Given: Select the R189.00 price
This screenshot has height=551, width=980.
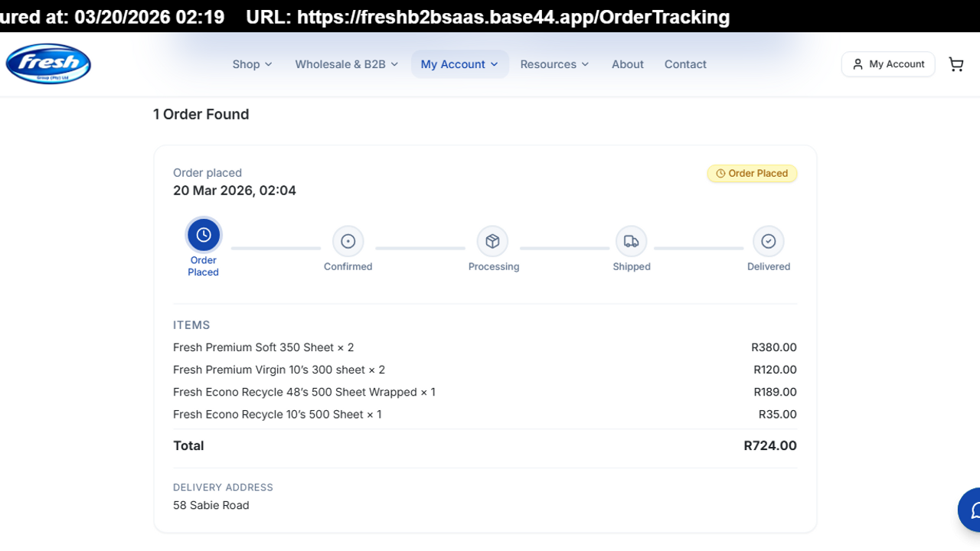Looking at the screenshot, I should click(x=775, y=392).
